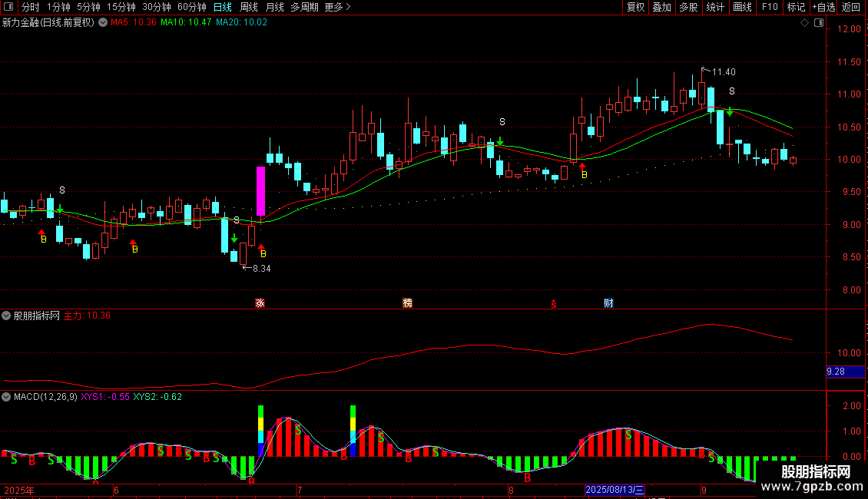Open the 复权 adjustment menu
Viewport: 868px width, 499px height.
[x=635, y=7]
